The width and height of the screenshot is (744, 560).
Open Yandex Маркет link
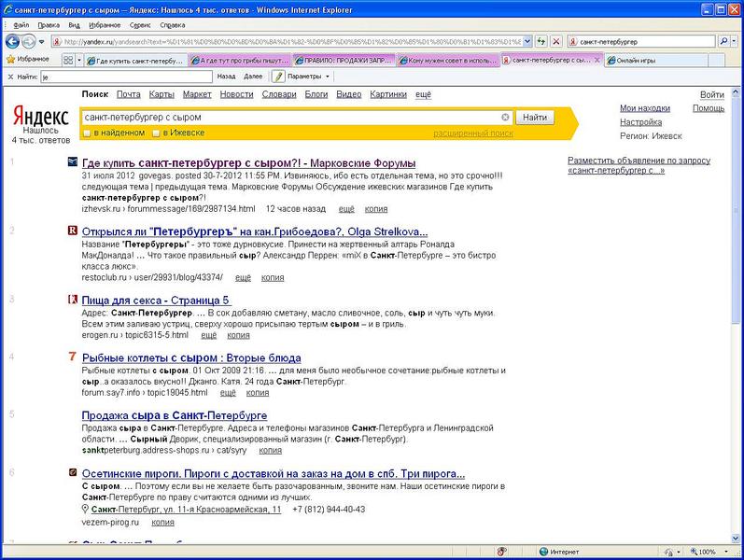(x=197, y=94)
